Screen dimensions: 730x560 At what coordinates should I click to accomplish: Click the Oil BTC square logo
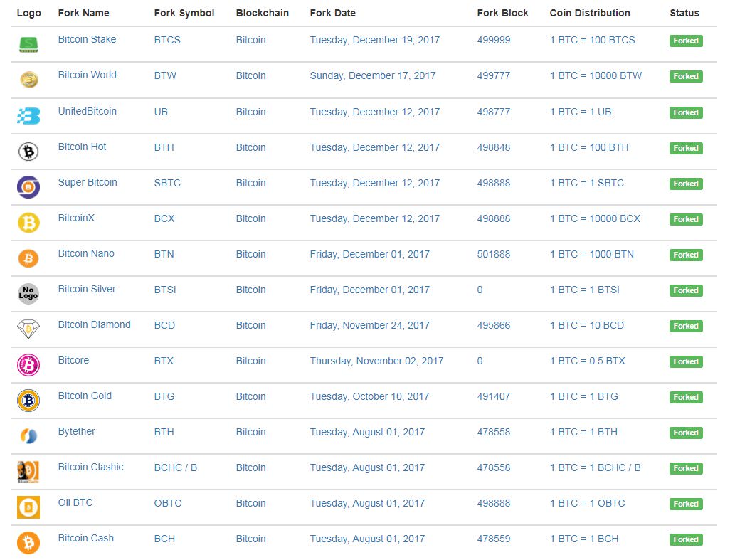28,507
